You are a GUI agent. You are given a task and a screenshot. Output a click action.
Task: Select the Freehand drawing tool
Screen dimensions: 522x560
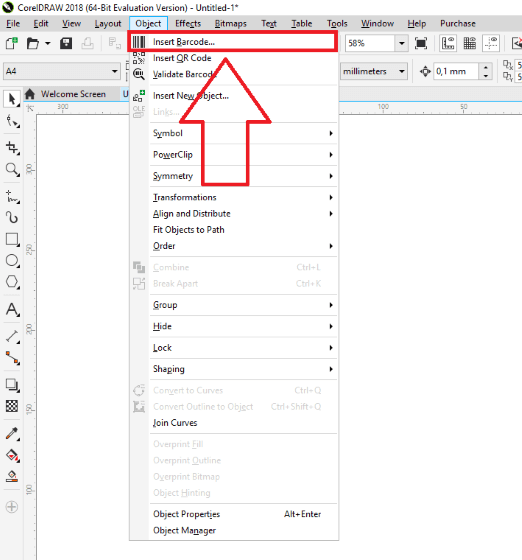(x=12, y=196)
